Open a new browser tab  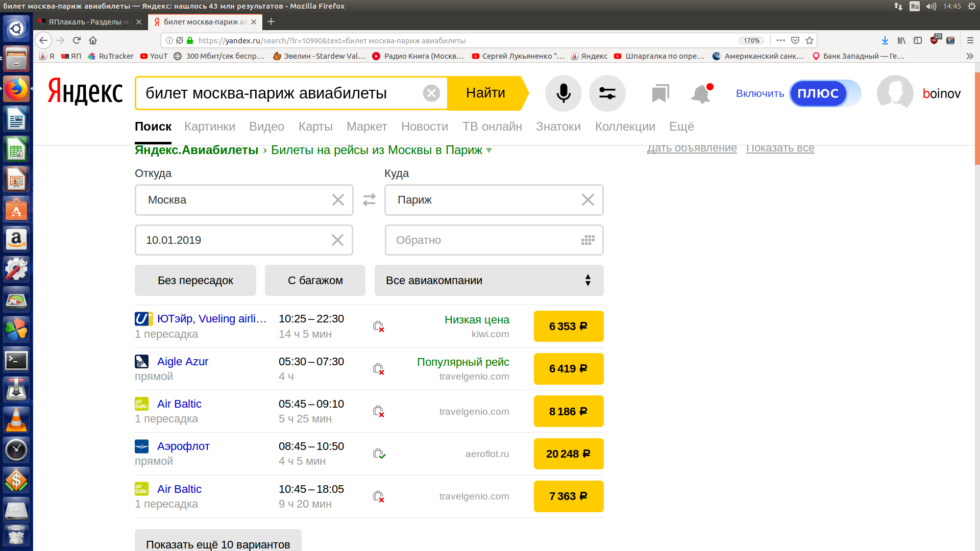(x=271, y=21)
